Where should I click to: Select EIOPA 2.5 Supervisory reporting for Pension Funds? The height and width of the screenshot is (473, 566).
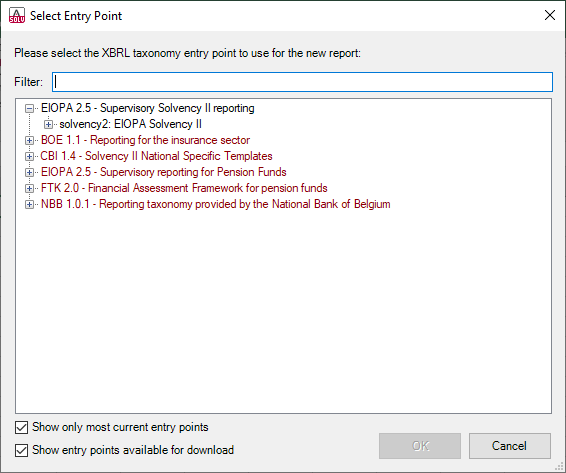coord(164,172)
